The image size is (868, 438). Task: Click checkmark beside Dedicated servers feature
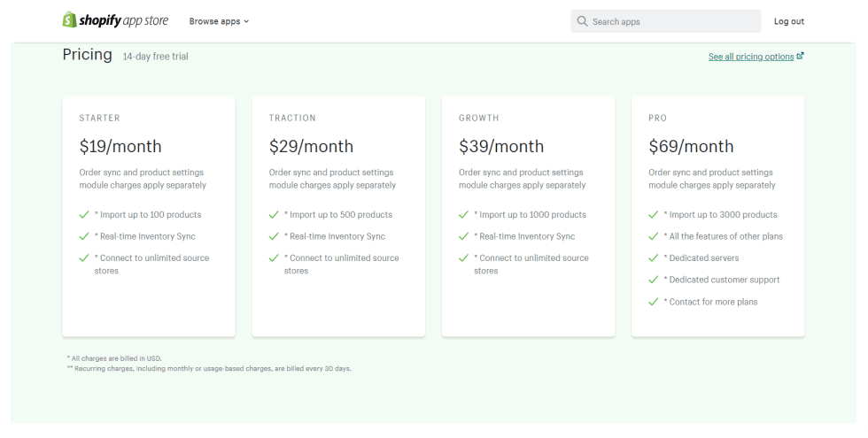(654, 257)
